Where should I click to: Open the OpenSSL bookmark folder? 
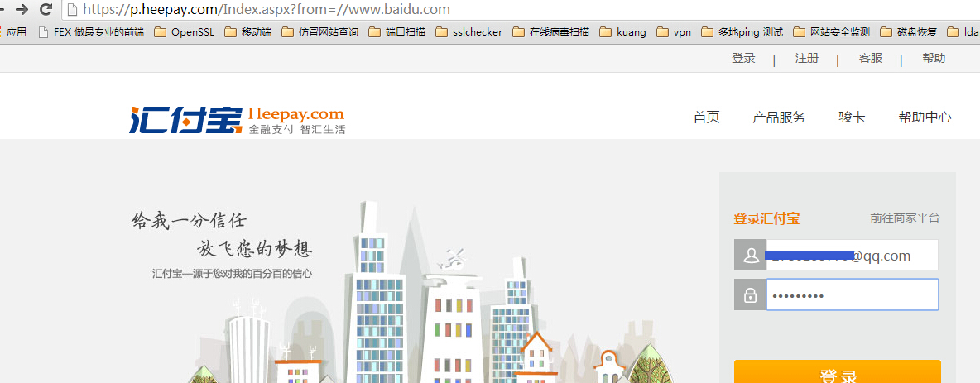(184, 32)
